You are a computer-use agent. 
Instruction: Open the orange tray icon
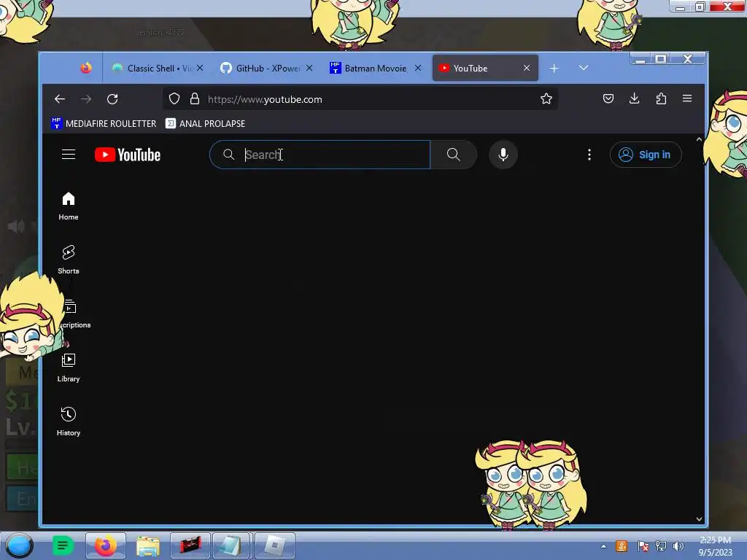coord(622,546)
